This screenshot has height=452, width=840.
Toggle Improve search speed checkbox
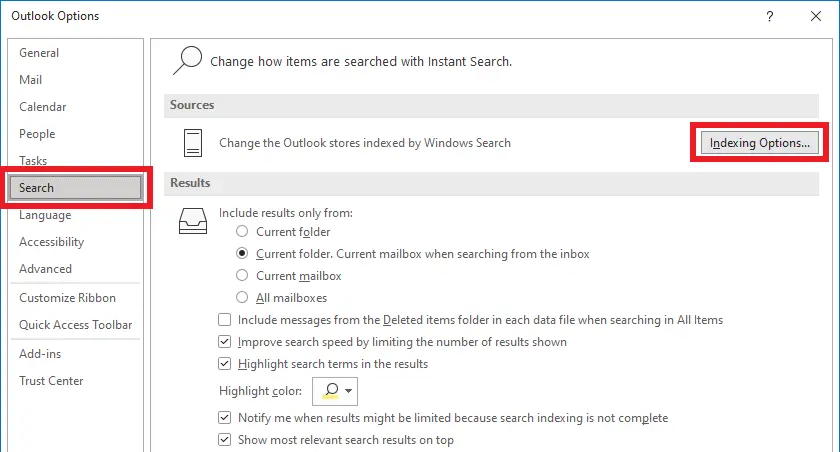coord(225,342)
